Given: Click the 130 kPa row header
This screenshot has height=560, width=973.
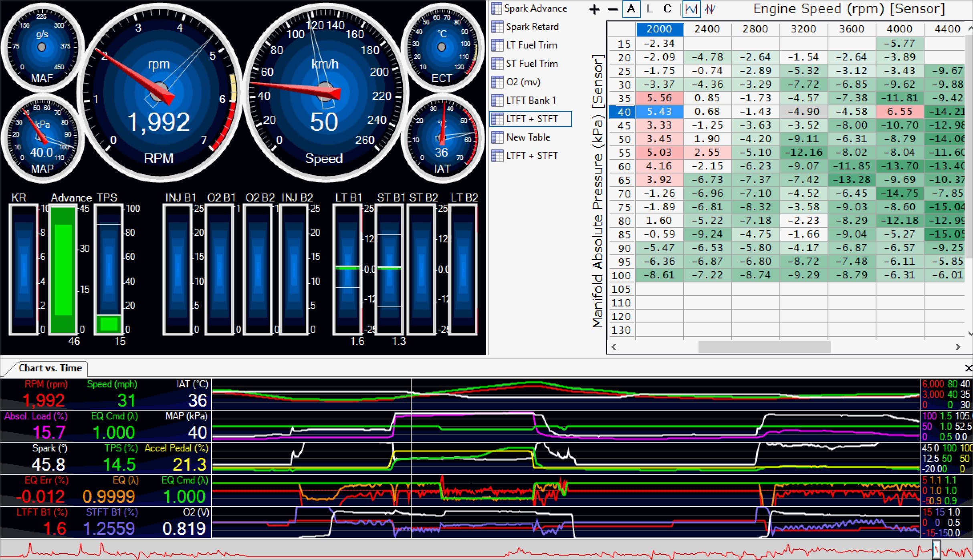Looking at the screenshot, I should (622, 330).
